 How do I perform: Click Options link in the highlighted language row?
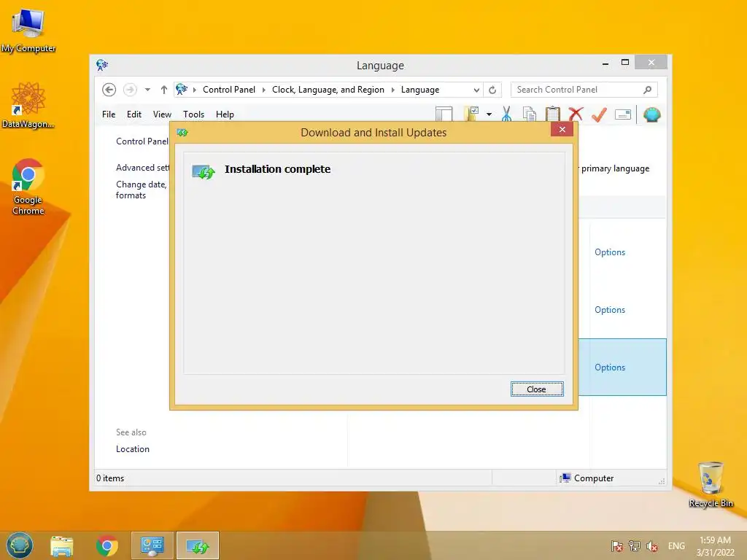610,367
